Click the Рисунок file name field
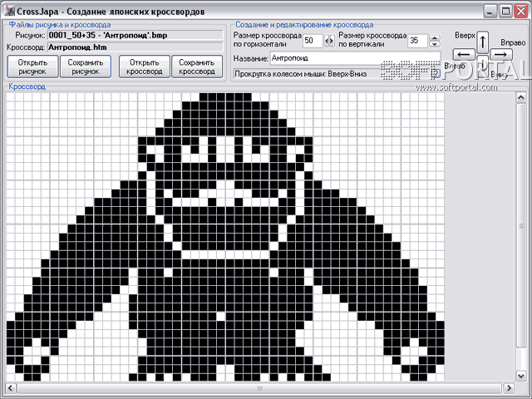 [x=135, y=35]
